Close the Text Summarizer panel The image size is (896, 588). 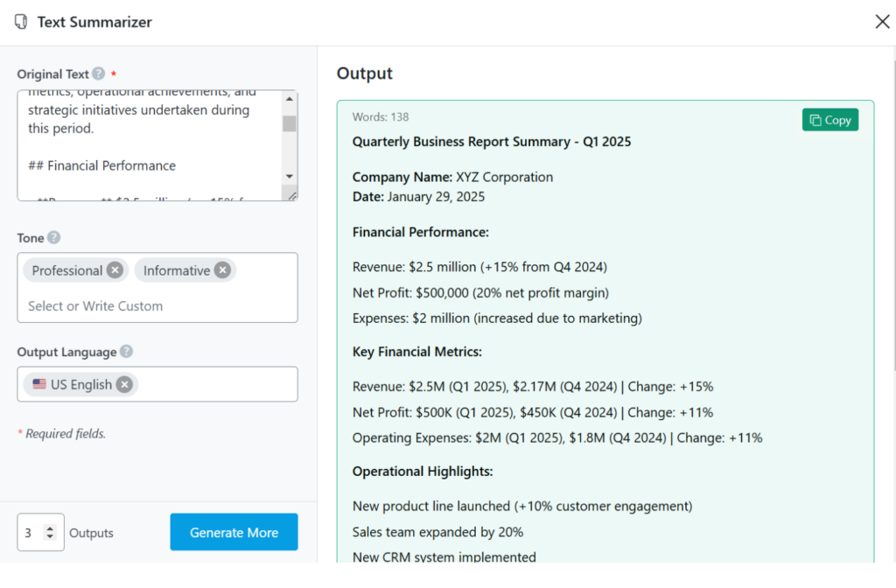coord(882,22)
